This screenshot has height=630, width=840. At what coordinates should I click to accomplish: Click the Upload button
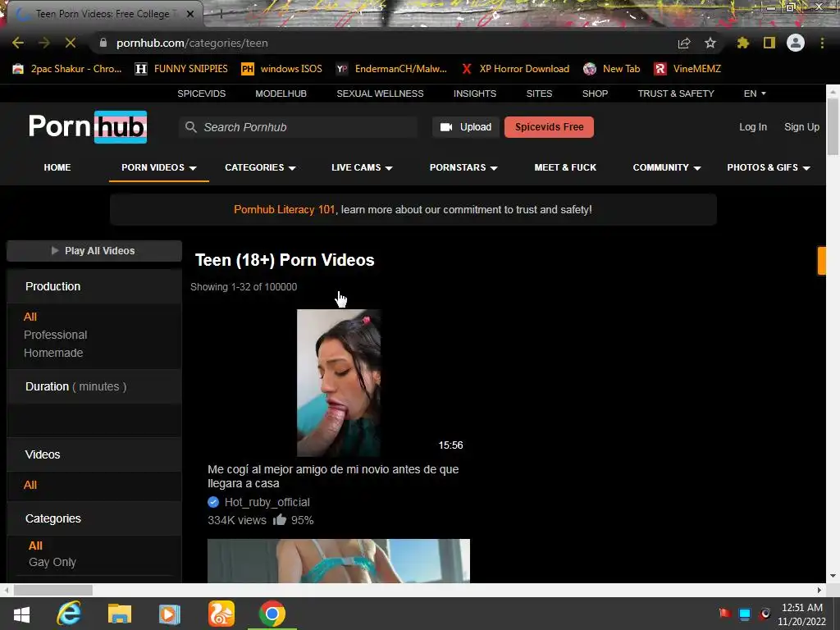coord(466,127)
